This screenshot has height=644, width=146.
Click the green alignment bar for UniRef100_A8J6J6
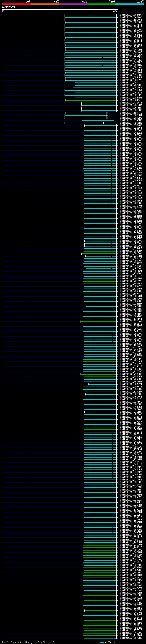click(91, 100)
